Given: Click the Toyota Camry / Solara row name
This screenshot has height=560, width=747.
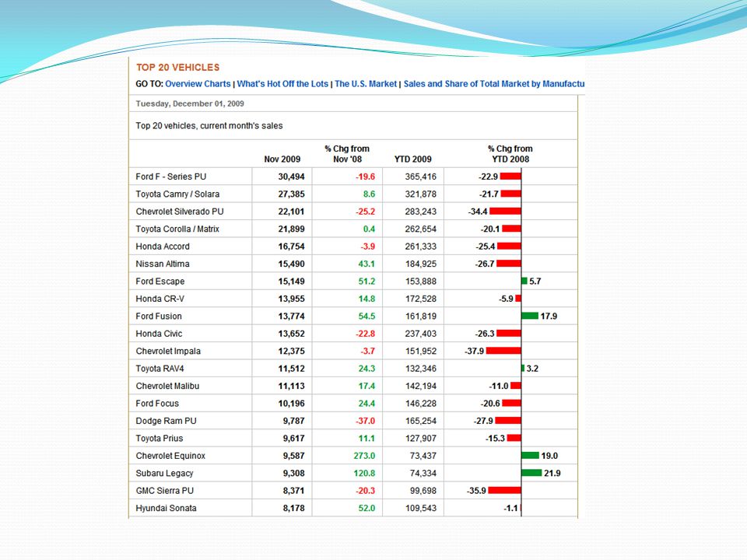Looking at the screenshot, I should tap(177, 194).
